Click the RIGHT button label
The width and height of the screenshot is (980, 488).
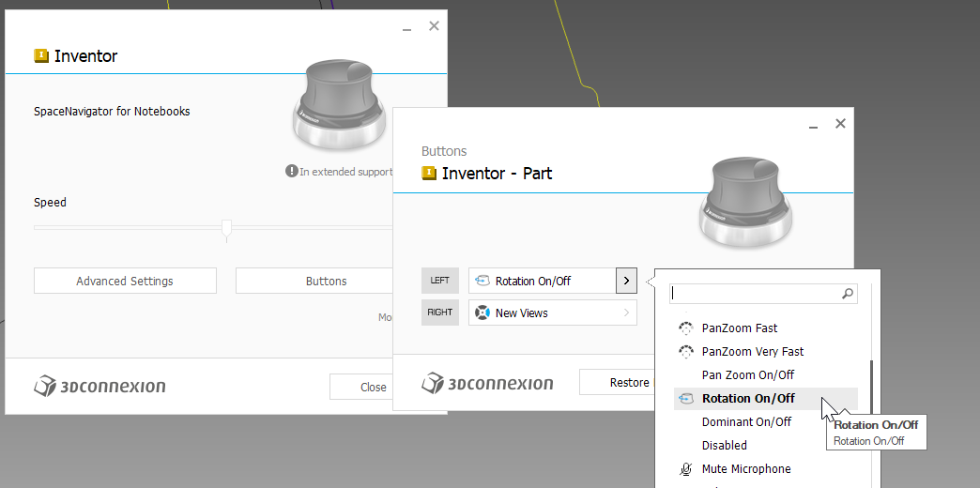(x=440, y=313)
